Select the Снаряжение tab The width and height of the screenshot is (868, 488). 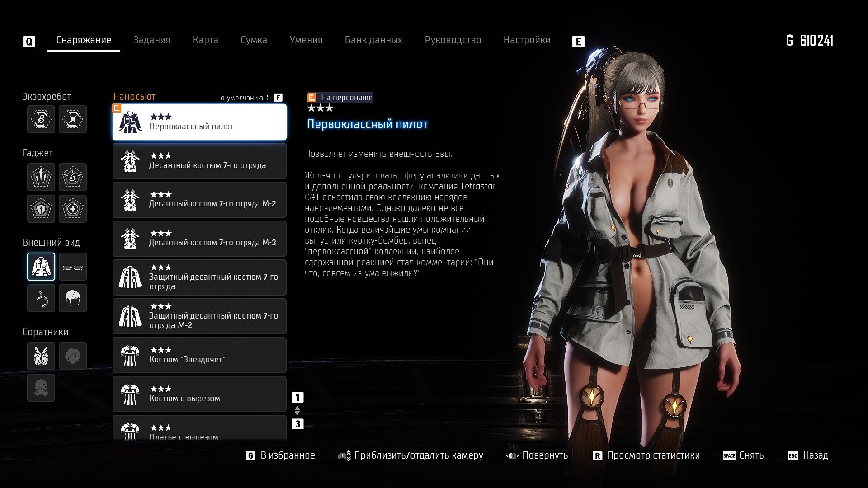tap(84, 40)
